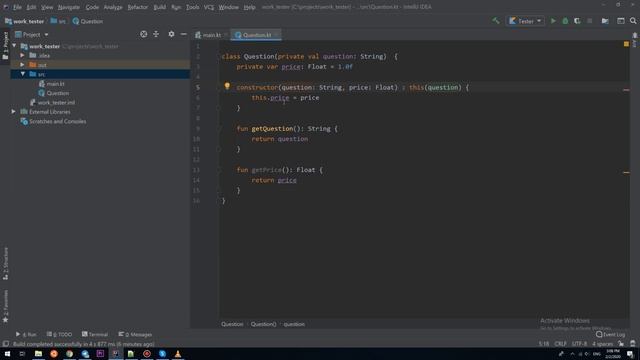Open the Run menu
The width and height of the screenshot is (640, 360).
pyautogui.click(x=176, y=7)
